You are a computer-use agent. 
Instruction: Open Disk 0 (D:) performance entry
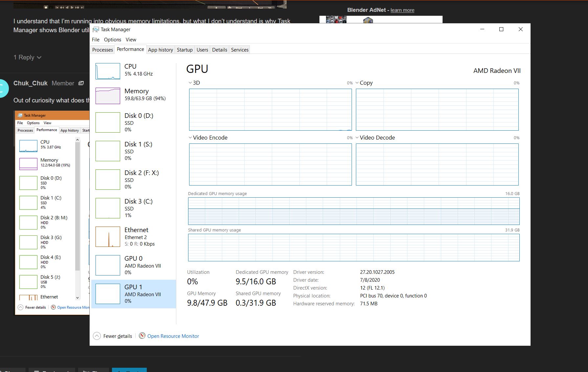[134, 122]
